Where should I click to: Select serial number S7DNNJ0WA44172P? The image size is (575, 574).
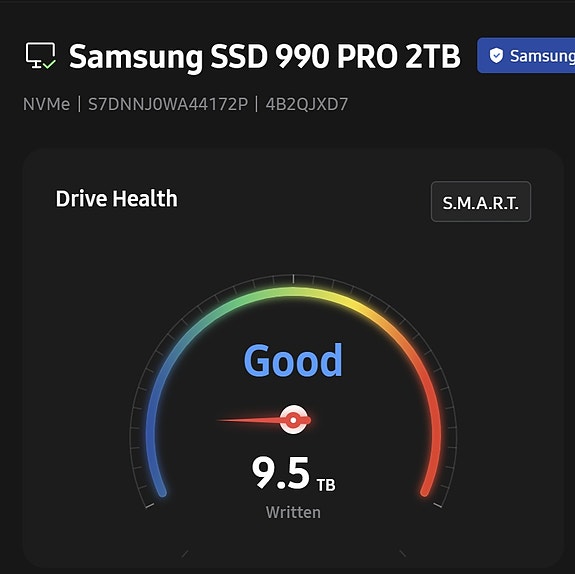[168, 104]
